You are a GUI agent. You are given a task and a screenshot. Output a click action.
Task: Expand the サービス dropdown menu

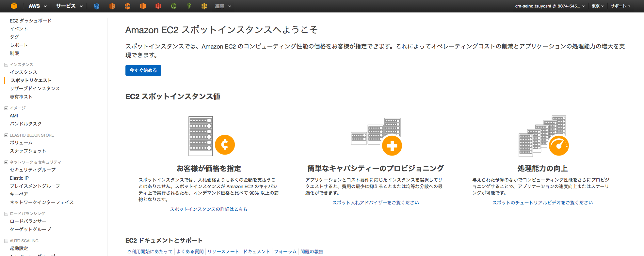(69, 6)
